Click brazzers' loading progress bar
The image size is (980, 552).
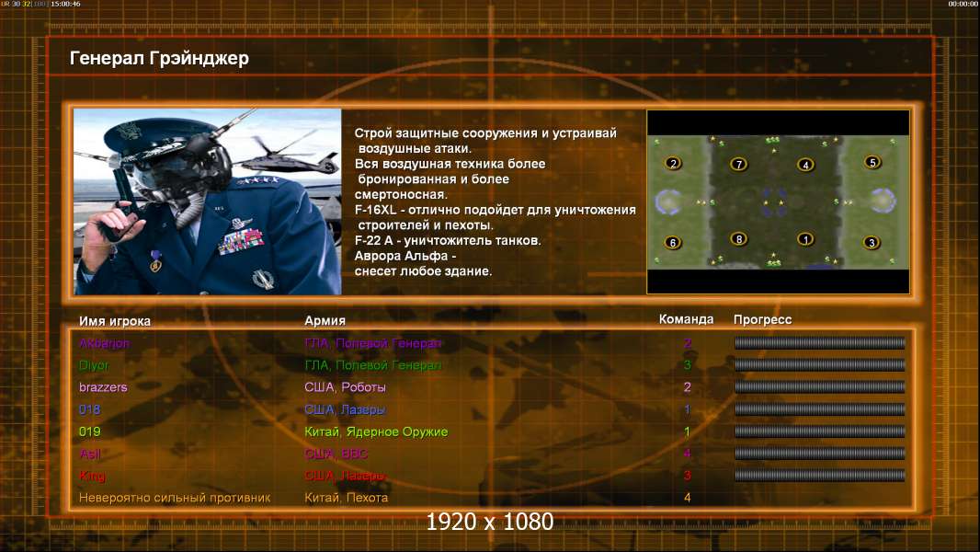pyautogui.click(x=819, y=387)
